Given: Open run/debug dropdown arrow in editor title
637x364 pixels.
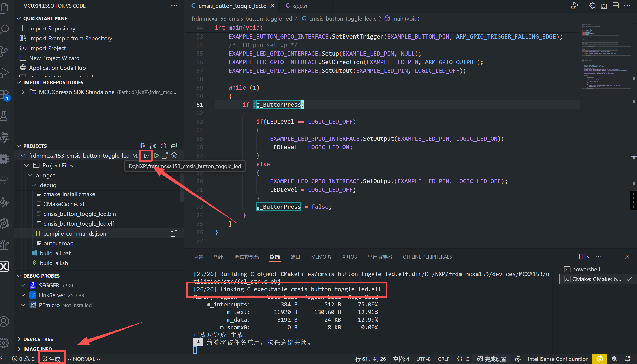Looking at the screenshot, I should point(582,6).
